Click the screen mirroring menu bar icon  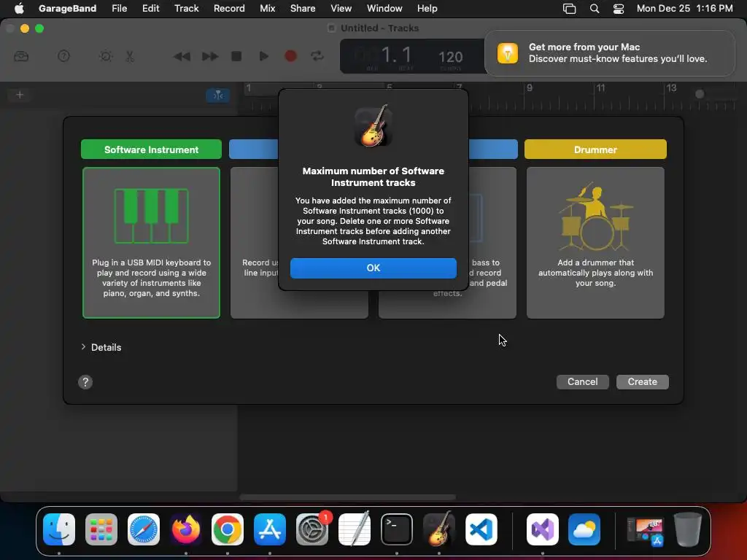click(x=569, y=8)
